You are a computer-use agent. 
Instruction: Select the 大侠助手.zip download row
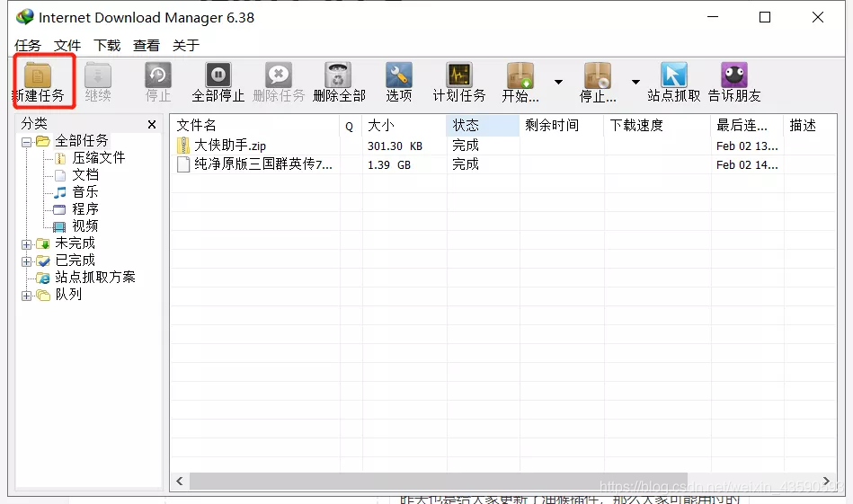pos(503,146)
